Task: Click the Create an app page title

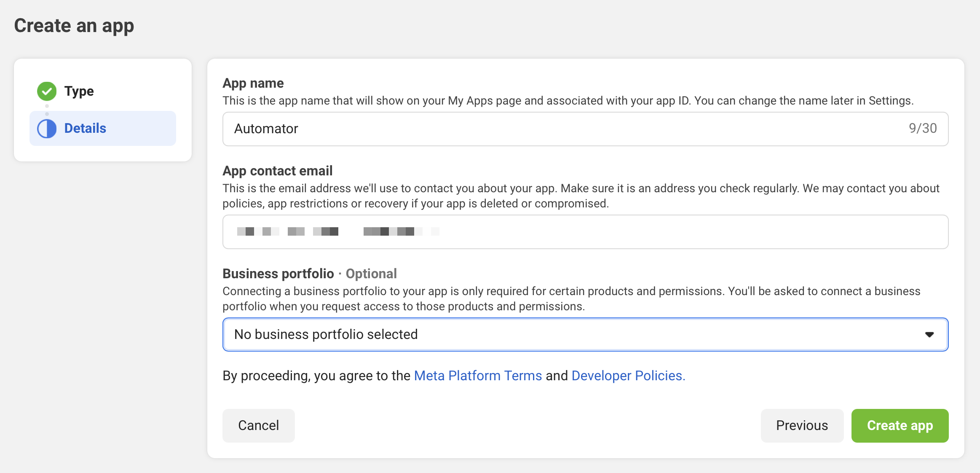Action: 74,26
